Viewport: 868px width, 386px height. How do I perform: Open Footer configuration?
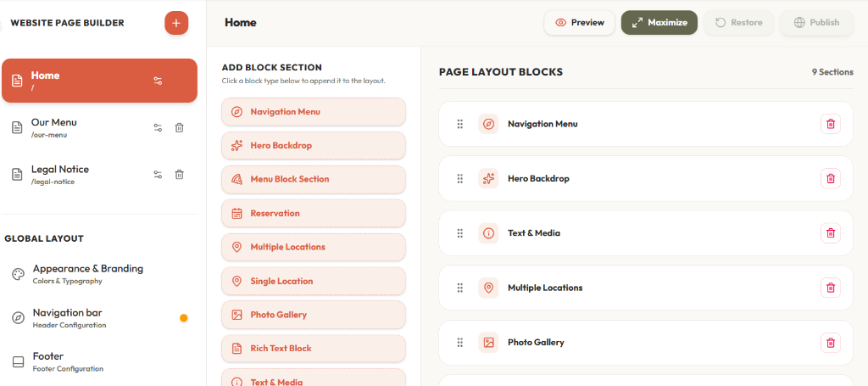coord(100,361)
